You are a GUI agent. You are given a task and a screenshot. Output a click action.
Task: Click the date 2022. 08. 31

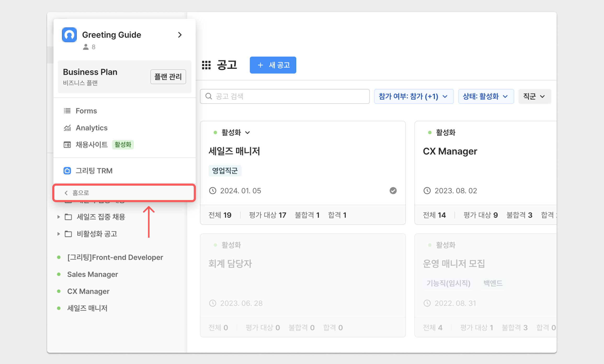pyautogui.click(x=455, y=303)
